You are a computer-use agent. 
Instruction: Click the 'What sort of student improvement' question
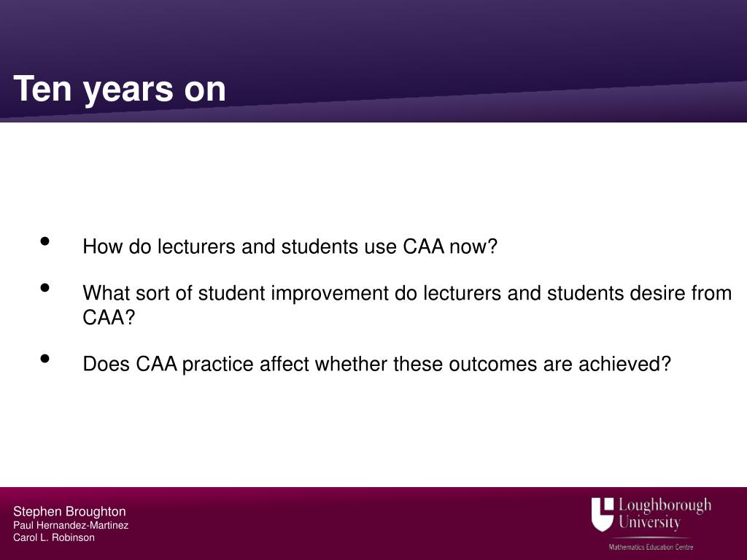point(407,305)
